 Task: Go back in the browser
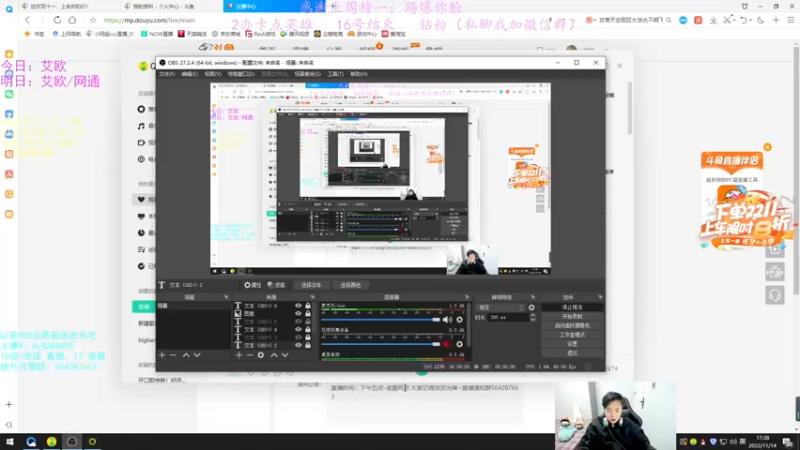coord(27,20)
